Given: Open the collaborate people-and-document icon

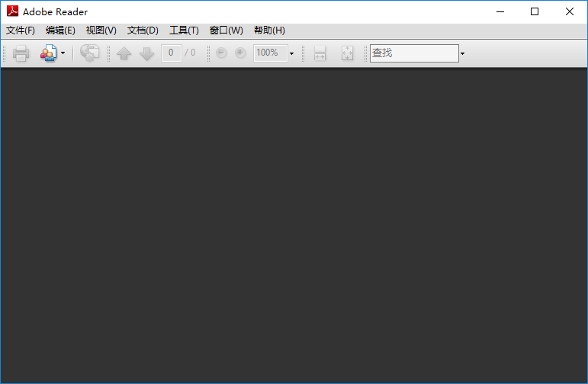Looking at the screenshot, I should pyautogui.click(x=49, y=53).
